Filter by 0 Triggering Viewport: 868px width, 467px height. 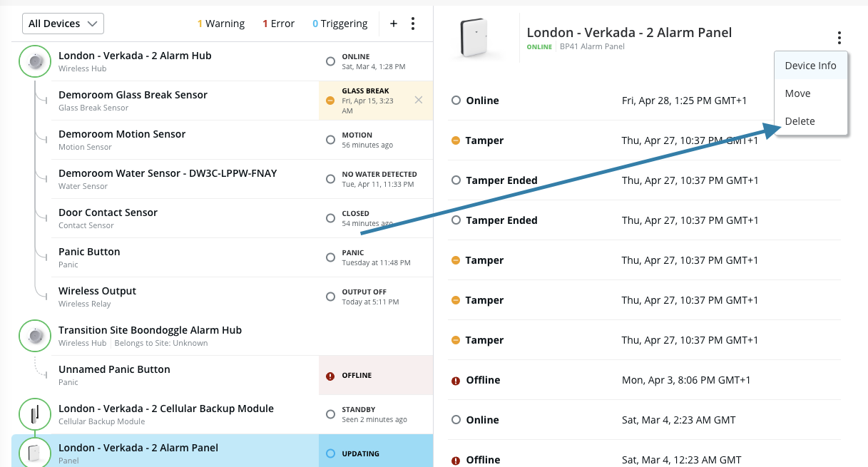click(340, 24)
